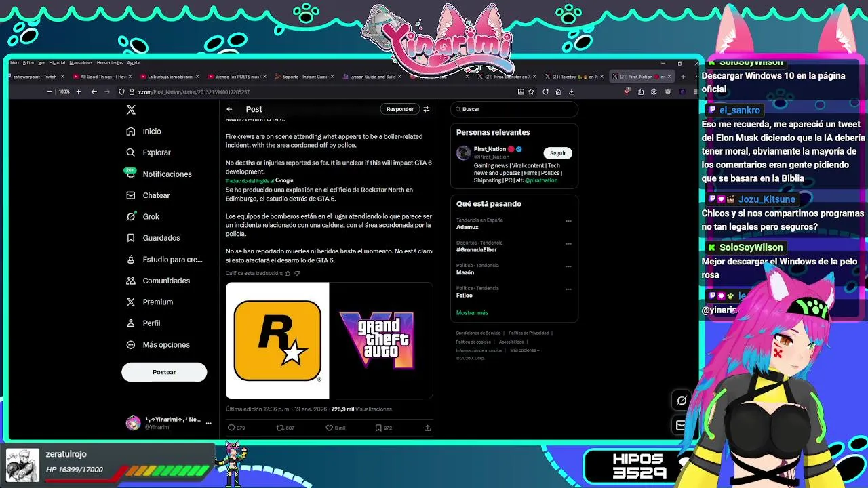
Task: Zoom out with the browser minus button
Action: tap(49, 92)
